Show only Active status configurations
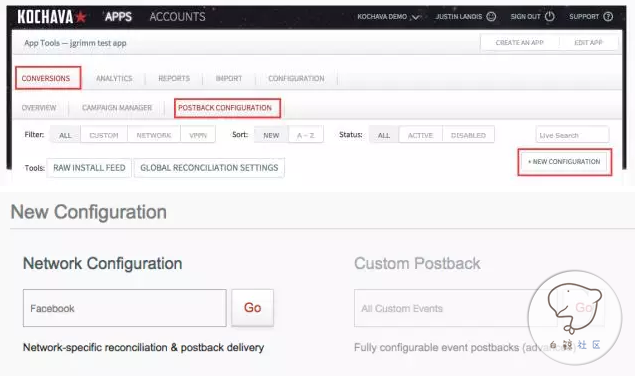Screen dimensions: 635x379 [x=420, y=135]
